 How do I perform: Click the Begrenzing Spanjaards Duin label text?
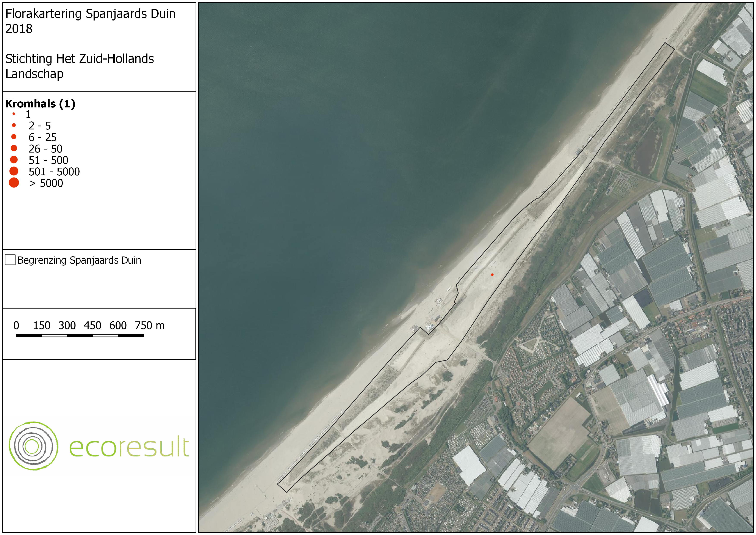click(x=79, y=260)
